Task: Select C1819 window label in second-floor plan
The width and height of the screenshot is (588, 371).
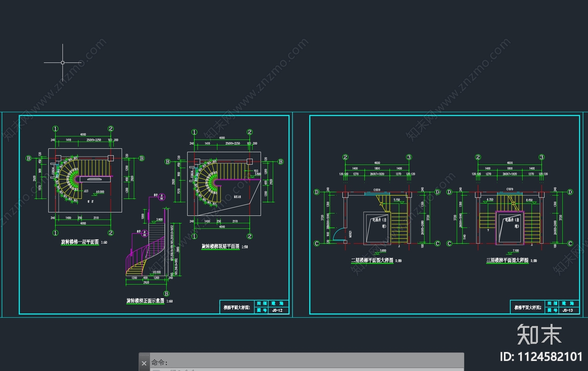Action: [377, 190]
